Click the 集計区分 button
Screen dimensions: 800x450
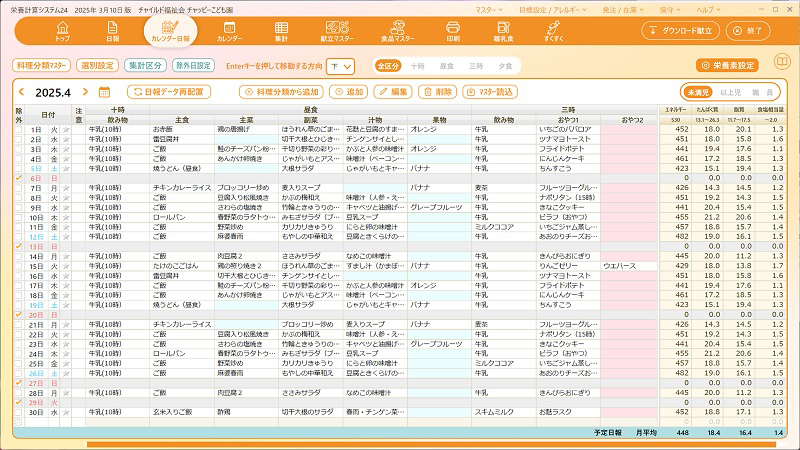point(145,65)
